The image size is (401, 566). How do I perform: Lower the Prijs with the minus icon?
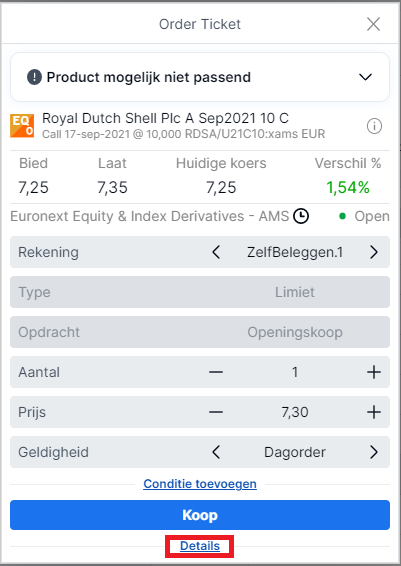(216, 412)
